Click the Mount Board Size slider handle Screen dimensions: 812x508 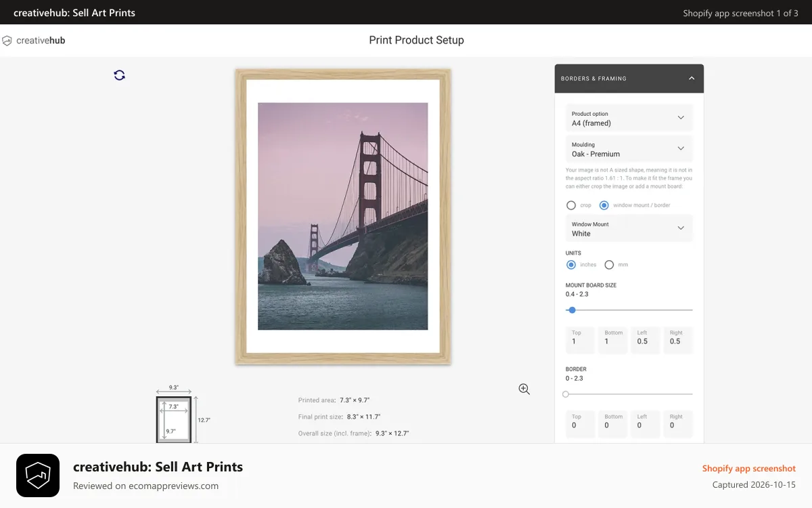(x=572, y=310)
